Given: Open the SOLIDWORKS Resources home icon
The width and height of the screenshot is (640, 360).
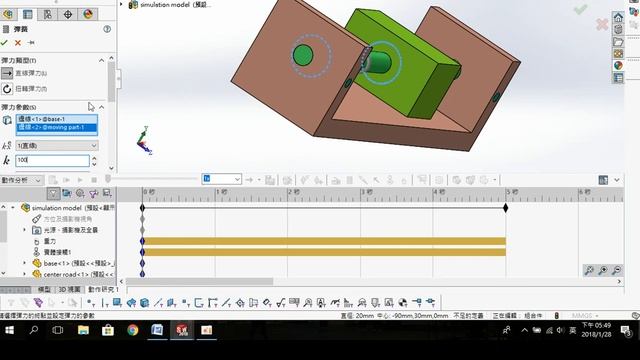Looking at the screenshot, I should pos(618,18).
